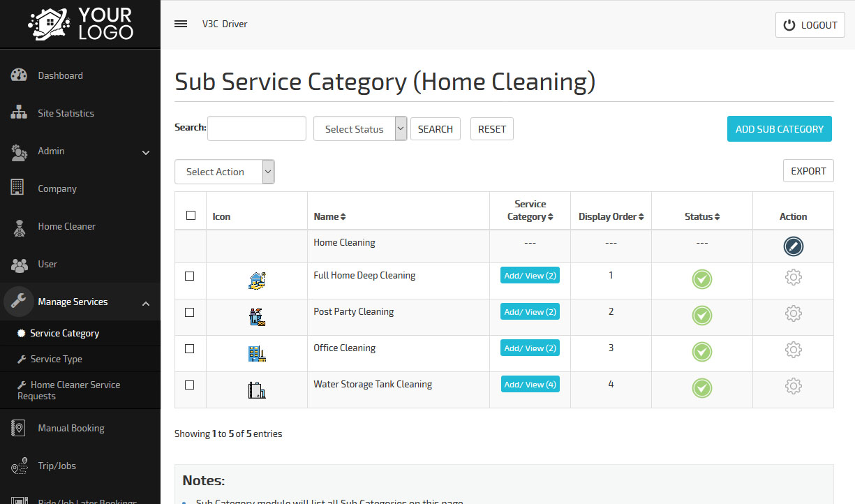The image size is (855, 504).
Task: Open Company in sidebar
Action: 80,188
